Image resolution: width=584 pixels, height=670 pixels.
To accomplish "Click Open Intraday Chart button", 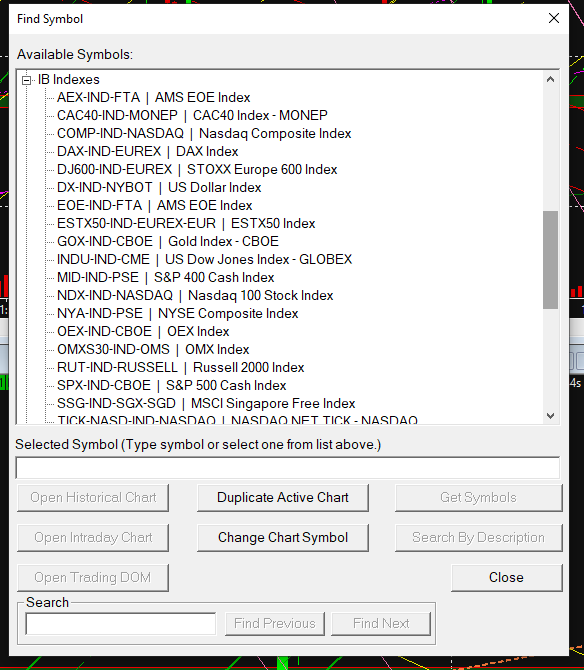I will (93, 538).
